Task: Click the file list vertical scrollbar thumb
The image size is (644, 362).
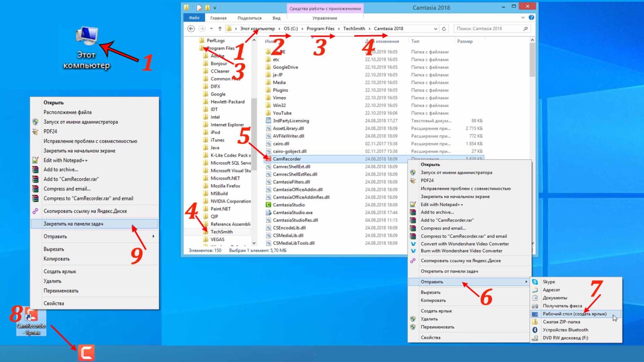Action: coord(532,59)
